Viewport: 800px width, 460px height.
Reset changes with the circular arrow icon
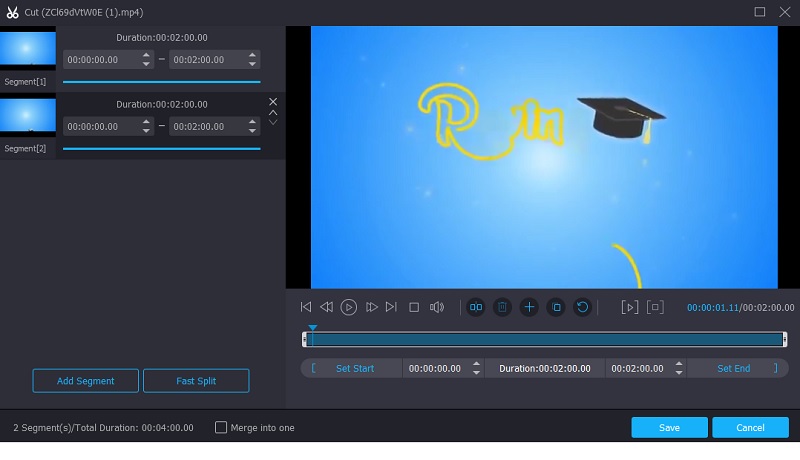[582, 307]
